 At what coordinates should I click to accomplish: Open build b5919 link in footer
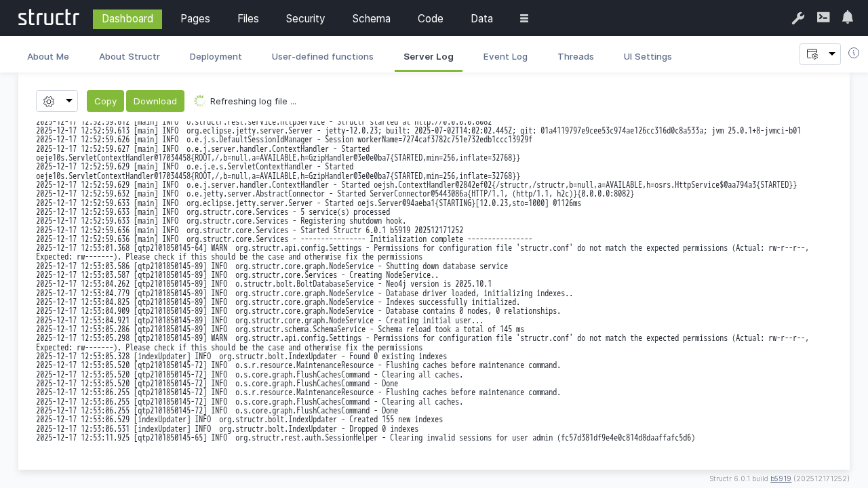[781, 479]
